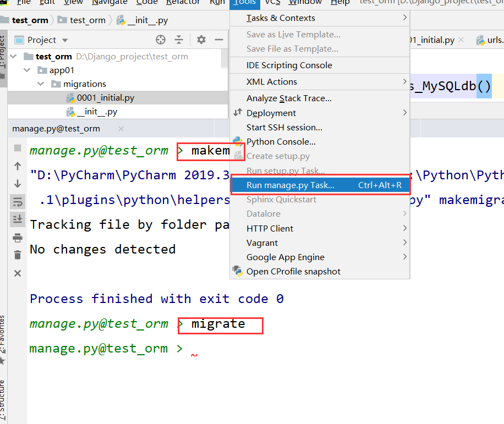Click Start SSH session menu item
Viewport: 504px width, 424px height.
point(320,128)
